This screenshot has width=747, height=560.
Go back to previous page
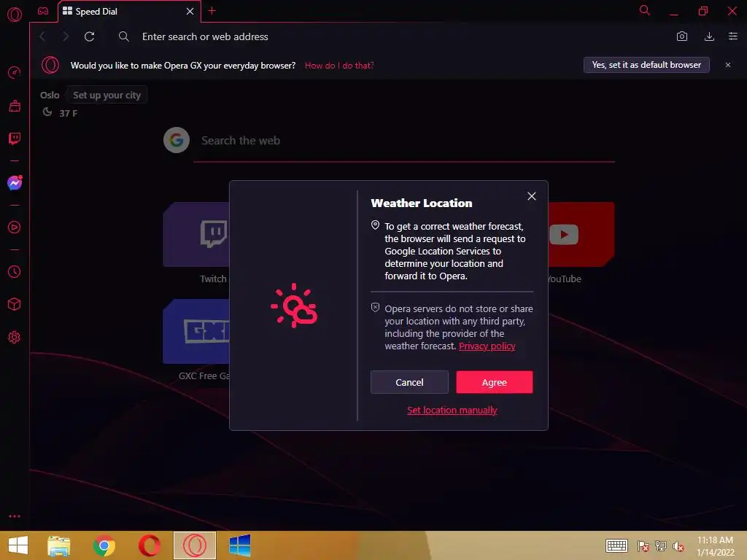43,36
